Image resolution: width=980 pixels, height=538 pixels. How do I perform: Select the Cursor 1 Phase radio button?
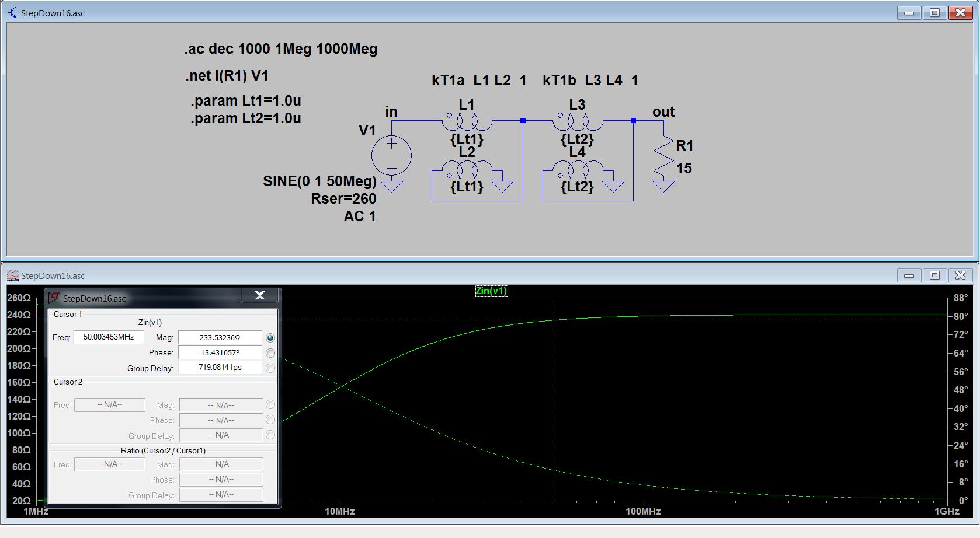(x=270, y=353)
